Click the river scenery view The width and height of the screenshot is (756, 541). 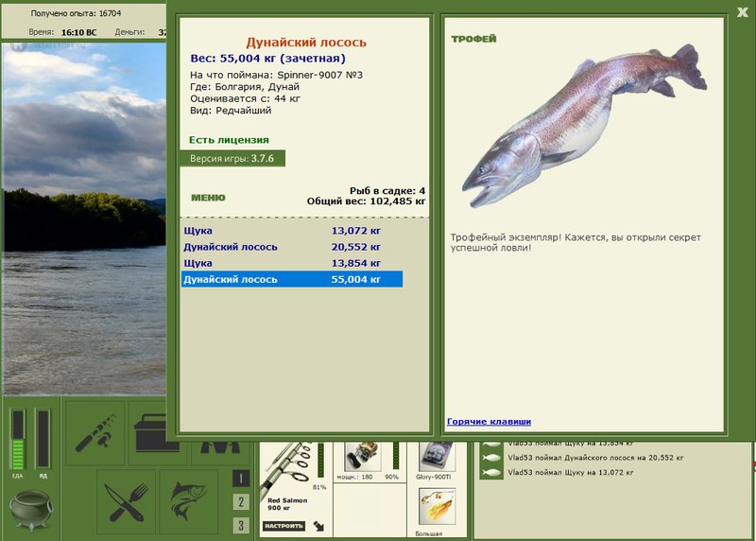[x=84, y=218]
